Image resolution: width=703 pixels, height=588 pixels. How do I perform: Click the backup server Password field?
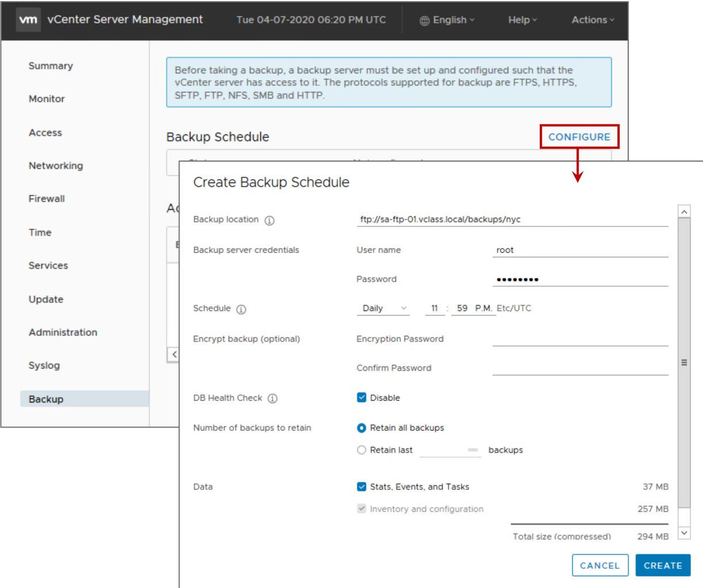(580, 279)
